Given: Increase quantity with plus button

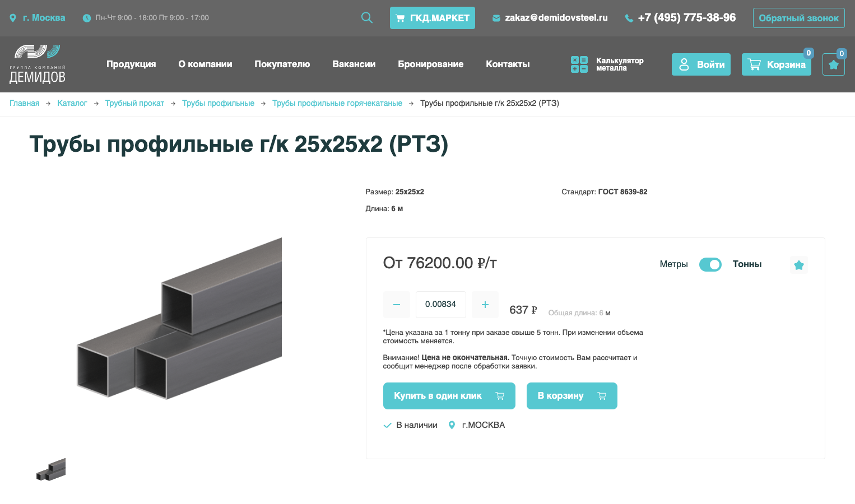Looking at the screenshot, I should pos(485,305).
